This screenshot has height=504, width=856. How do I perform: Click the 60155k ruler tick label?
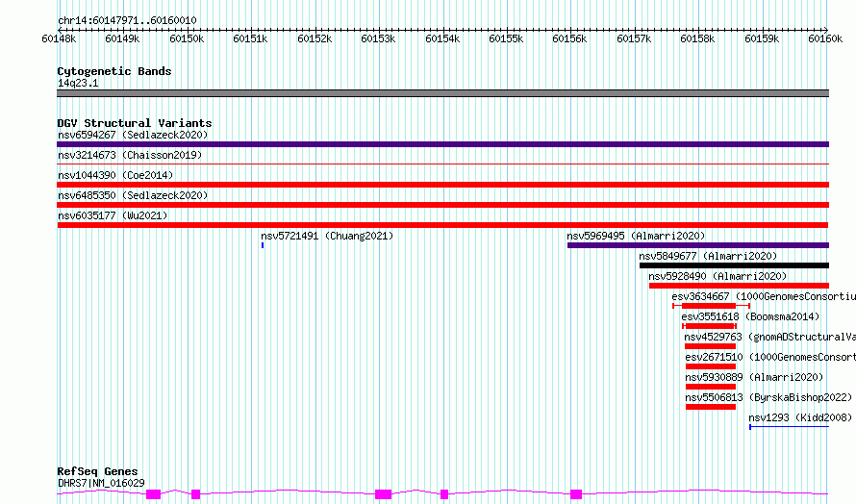pos(506,38)
